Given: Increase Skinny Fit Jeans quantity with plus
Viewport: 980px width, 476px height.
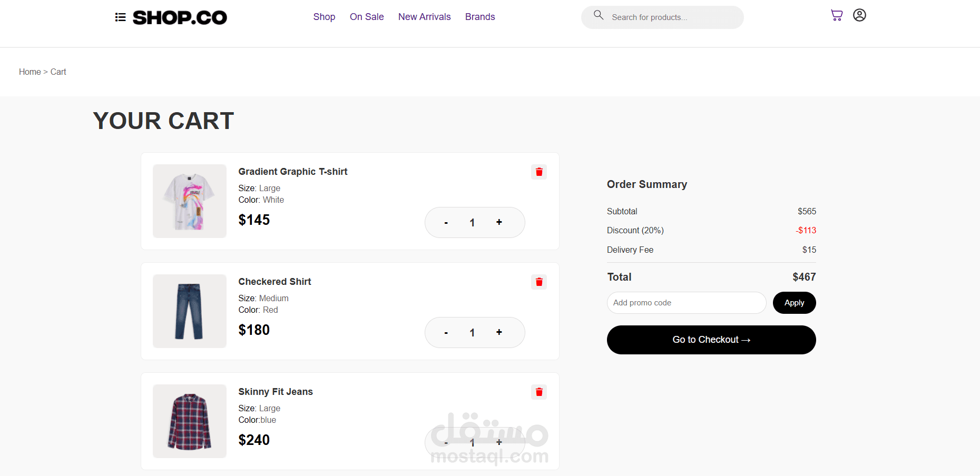Looking at the screenshot, I should coord(498,442).
